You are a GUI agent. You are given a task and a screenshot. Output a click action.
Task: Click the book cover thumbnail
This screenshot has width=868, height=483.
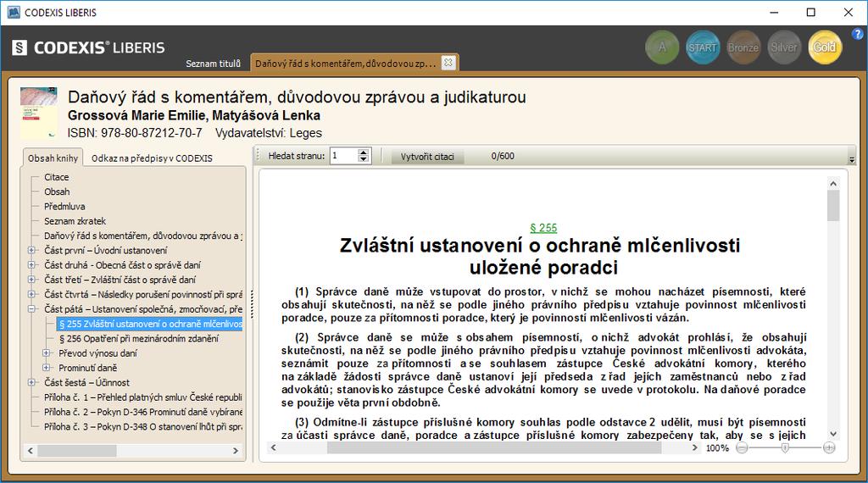pos(39,113)
